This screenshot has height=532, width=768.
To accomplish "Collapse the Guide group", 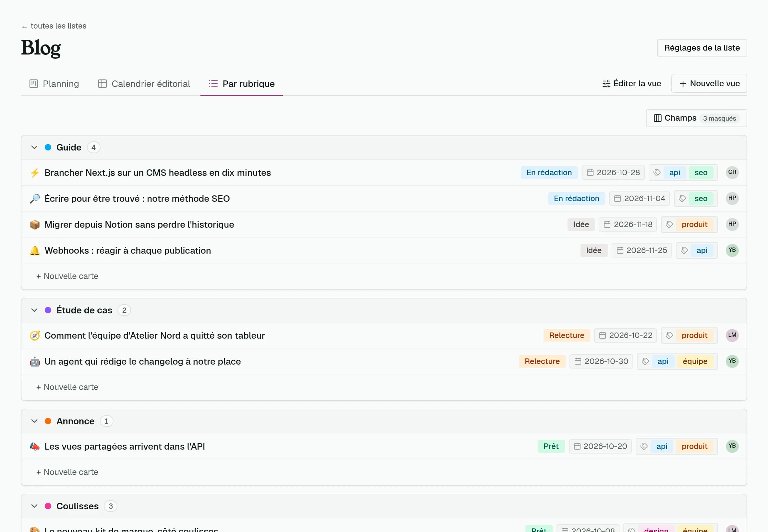I will [x=34, y=147].
